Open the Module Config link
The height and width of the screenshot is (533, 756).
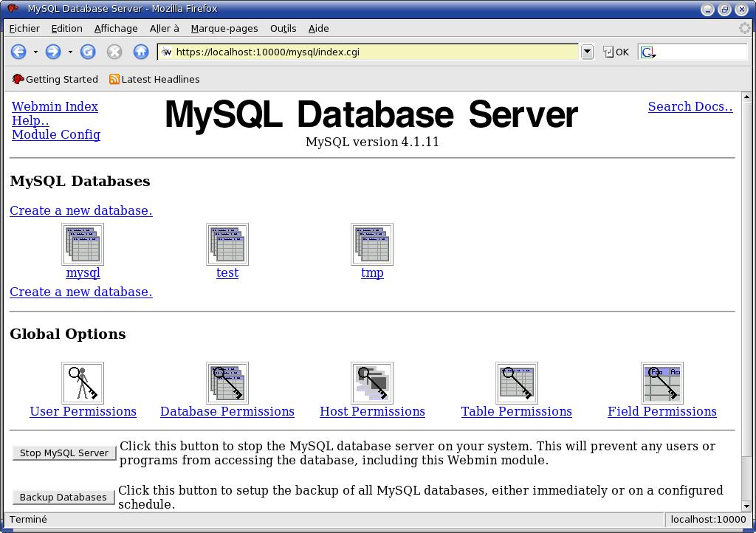pos(56,134)
